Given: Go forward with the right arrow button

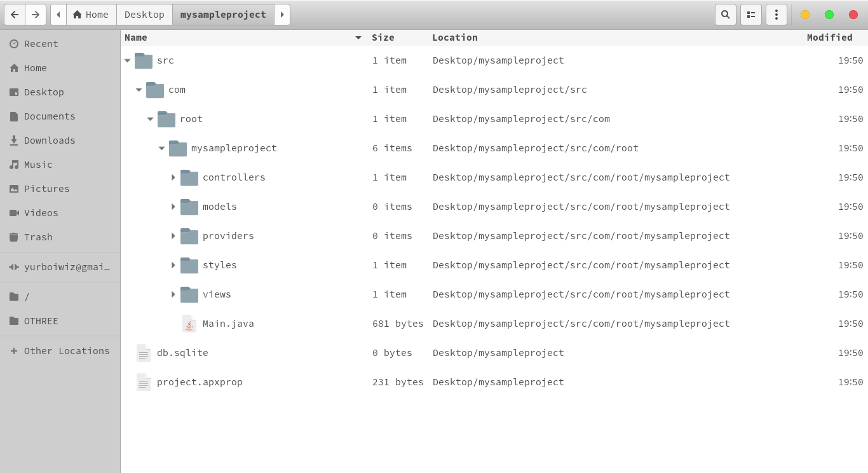Looking at the screenshot, I should (x=36, y=15).
